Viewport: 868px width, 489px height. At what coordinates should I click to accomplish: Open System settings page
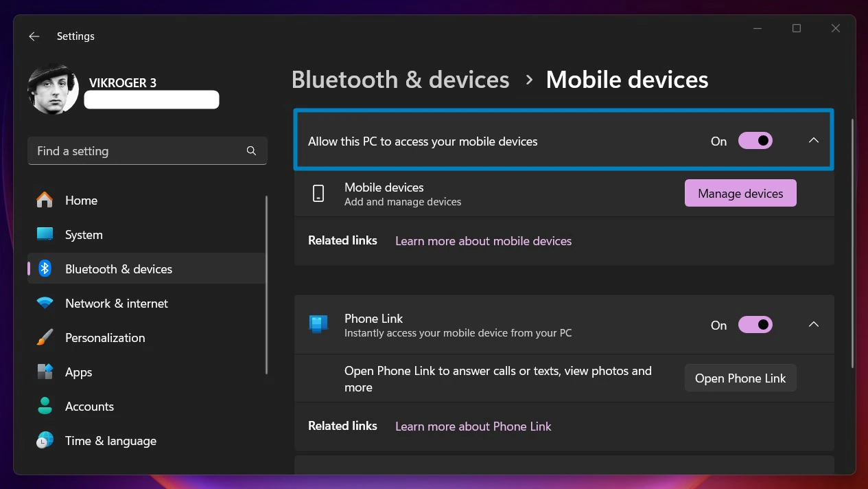[x=147, y=235]
